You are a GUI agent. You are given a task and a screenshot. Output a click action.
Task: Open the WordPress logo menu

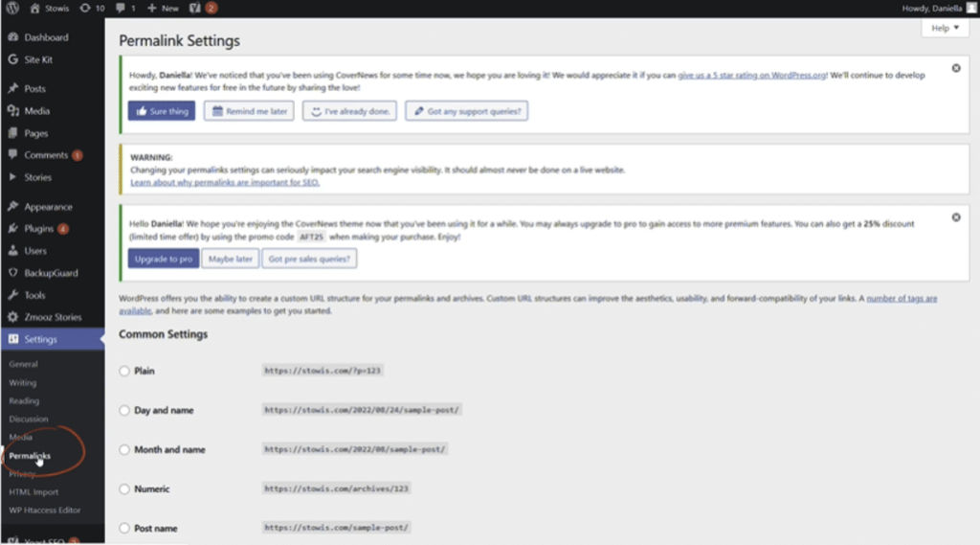coord(12,8)
